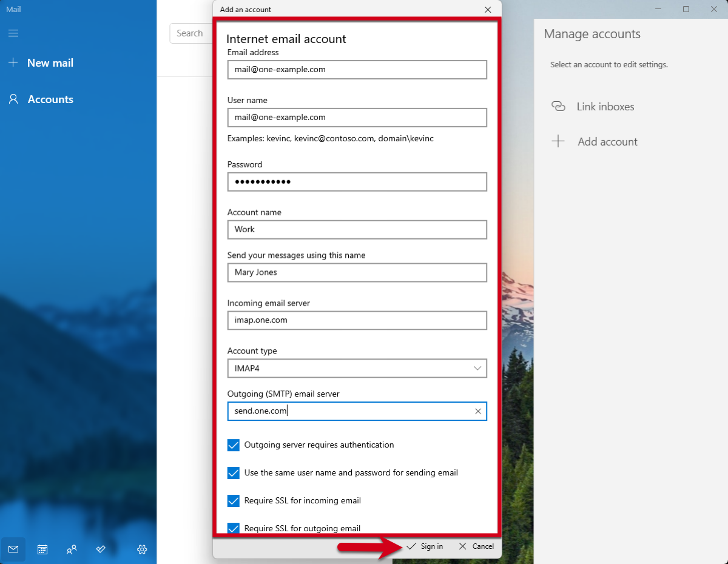The width and height of the screenshot is (728, 564).
Task: Click Add account in Manage accounts
Action: [x=607, y=142]
